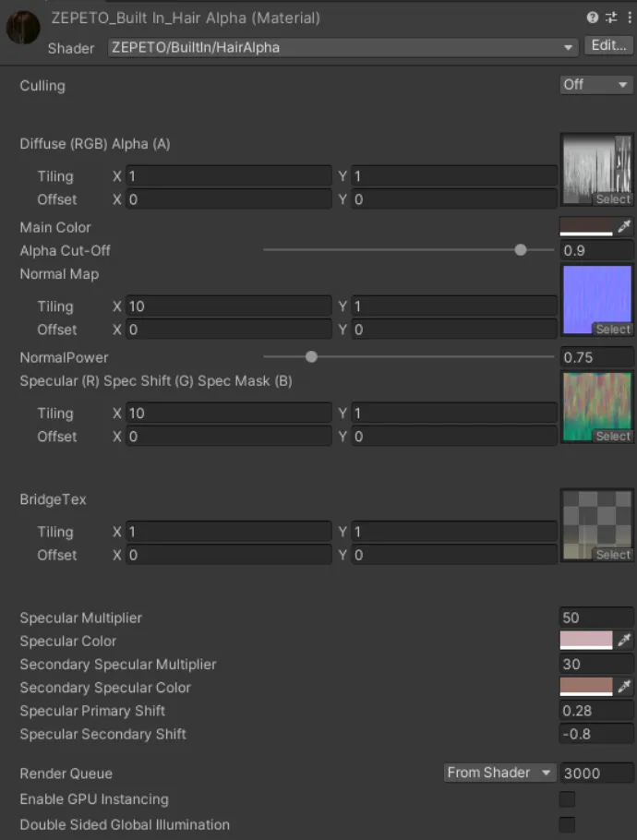Click the Normal Map Tiling X field

(229, 306)
